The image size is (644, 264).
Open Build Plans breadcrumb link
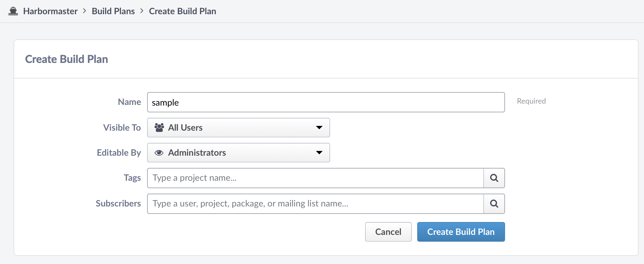(x=113, y=11)
